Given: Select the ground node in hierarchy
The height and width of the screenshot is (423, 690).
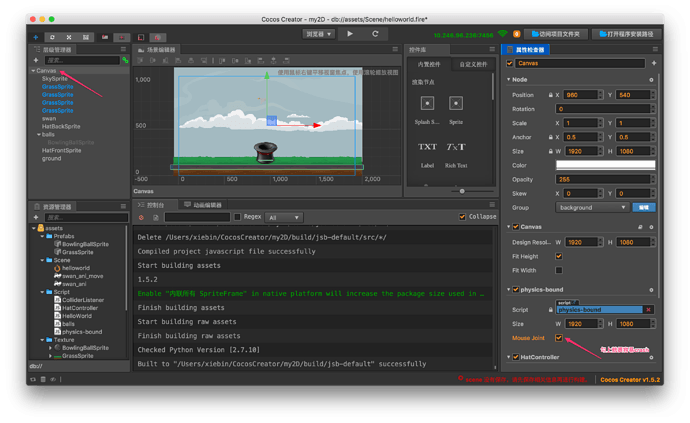Looking at the screenshot, I should [x=51, y=158].
